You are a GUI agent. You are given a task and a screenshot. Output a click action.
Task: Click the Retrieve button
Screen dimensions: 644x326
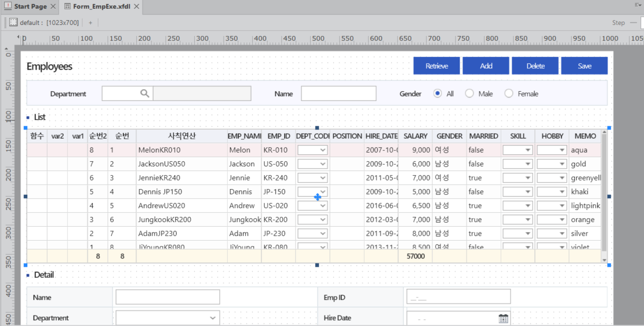point(436,66)
